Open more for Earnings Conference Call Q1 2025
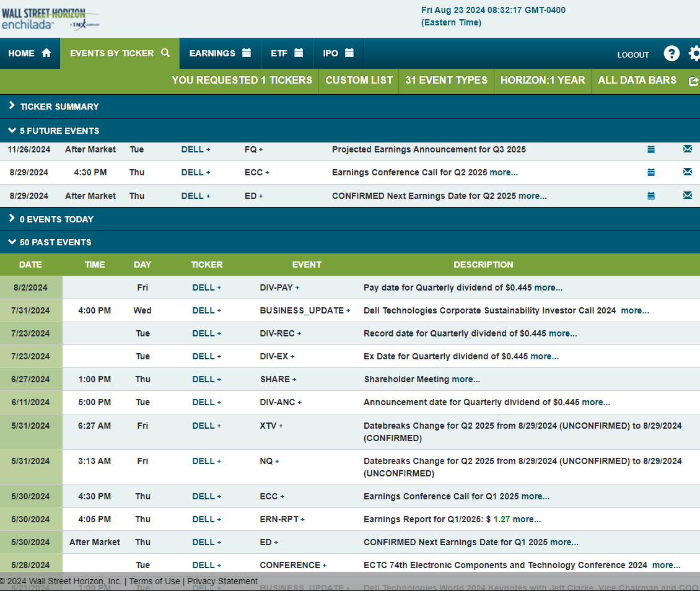Screen dimensions: 700x591 point(535,497)
